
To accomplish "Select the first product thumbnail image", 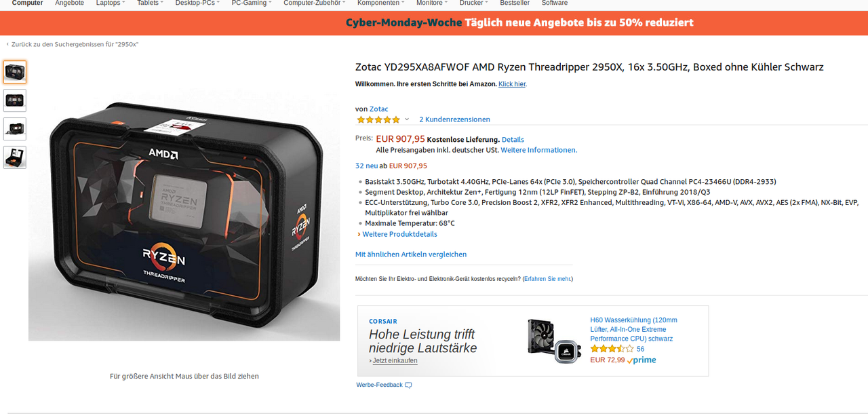I will 15,72.
